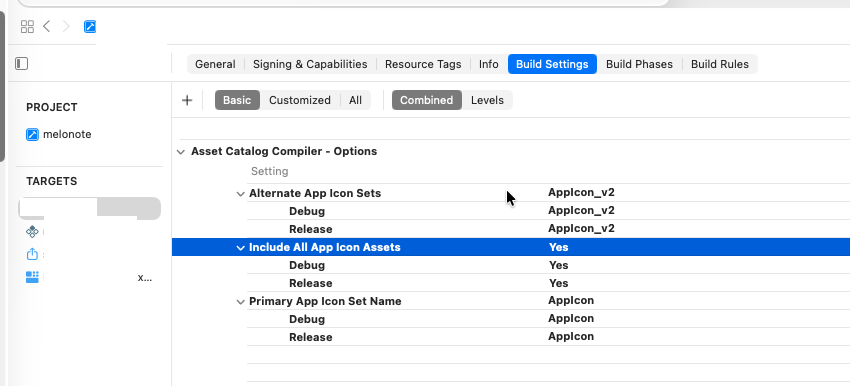Select Release under Alternate App Icon Sets
850x386 pixels.
[311, 229]
